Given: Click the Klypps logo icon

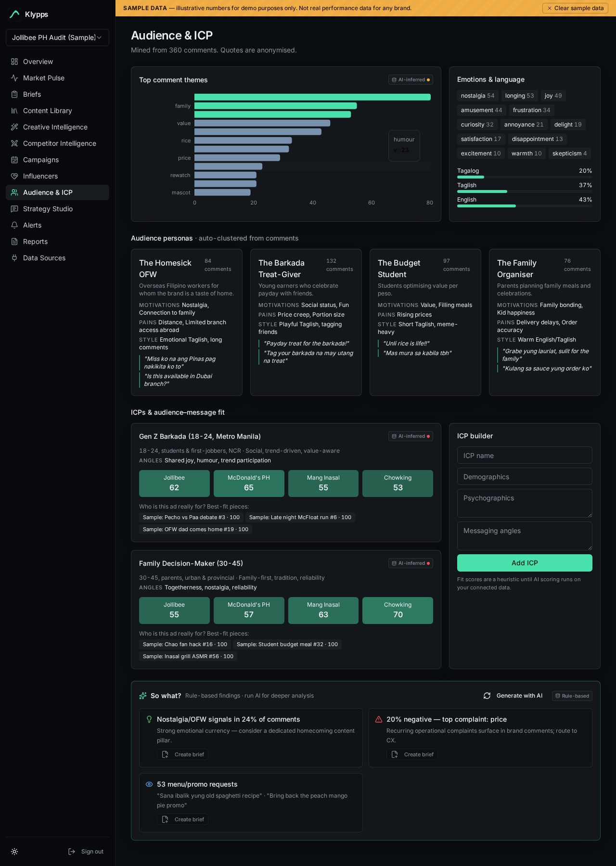Looking at the screenshot, I should pyautogui.click(x=14, y=14).
